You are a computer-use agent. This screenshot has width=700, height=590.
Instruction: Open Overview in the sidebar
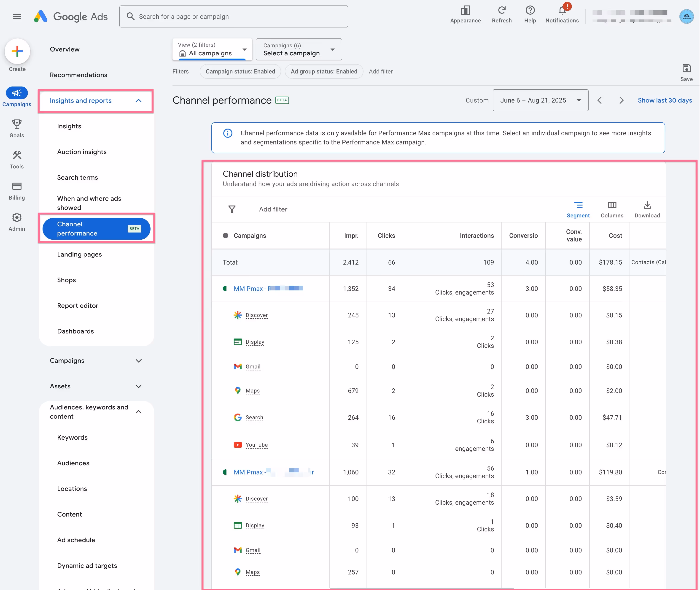[65, 49]
